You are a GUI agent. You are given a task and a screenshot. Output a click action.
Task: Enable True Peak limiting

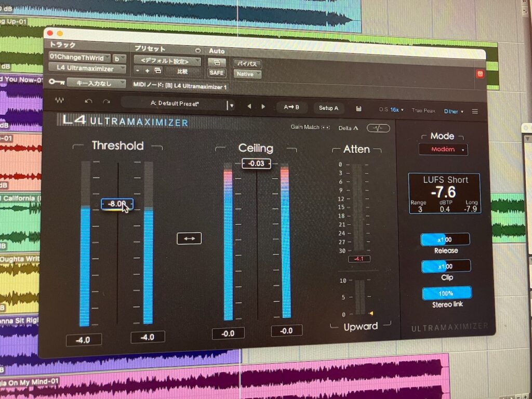[x=423, y=110]
